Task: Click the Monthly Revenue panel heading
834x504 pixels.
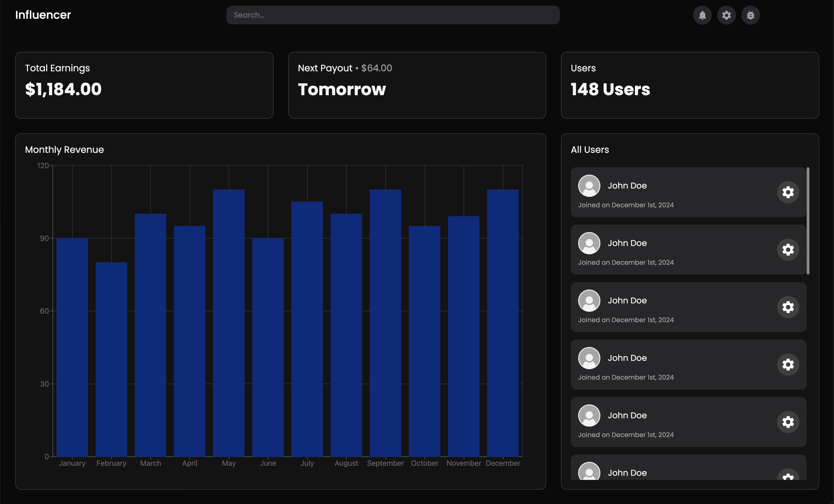Action: (x=64, y=149)
